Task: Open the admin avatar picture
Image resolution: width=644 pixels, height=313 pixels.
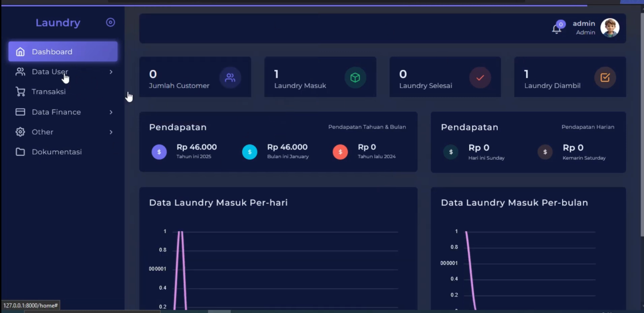Action: click(x=610, y=28)
